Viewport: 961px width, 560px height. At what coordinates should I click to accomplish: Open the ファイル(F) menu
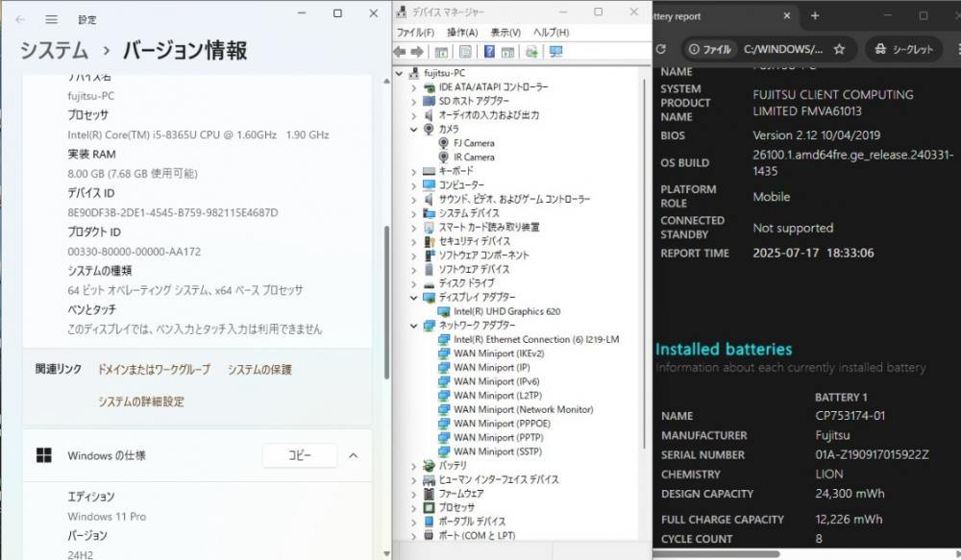click(415, 33)
